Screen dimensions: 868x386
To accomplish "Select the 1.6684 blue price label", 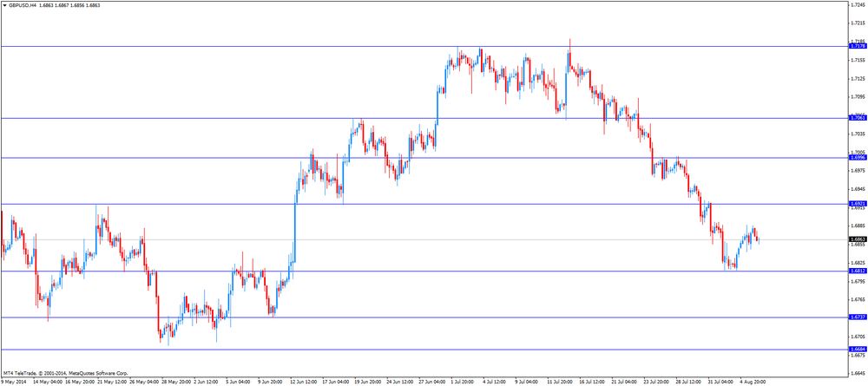I will [857, 350].
